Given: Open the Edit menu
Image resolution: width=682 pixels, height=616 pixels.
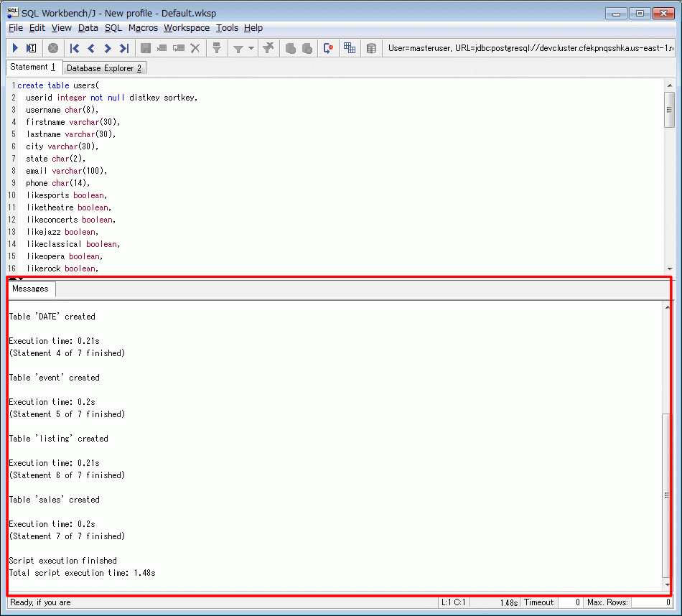Looking at the screenshot, I should coord(37,28).
